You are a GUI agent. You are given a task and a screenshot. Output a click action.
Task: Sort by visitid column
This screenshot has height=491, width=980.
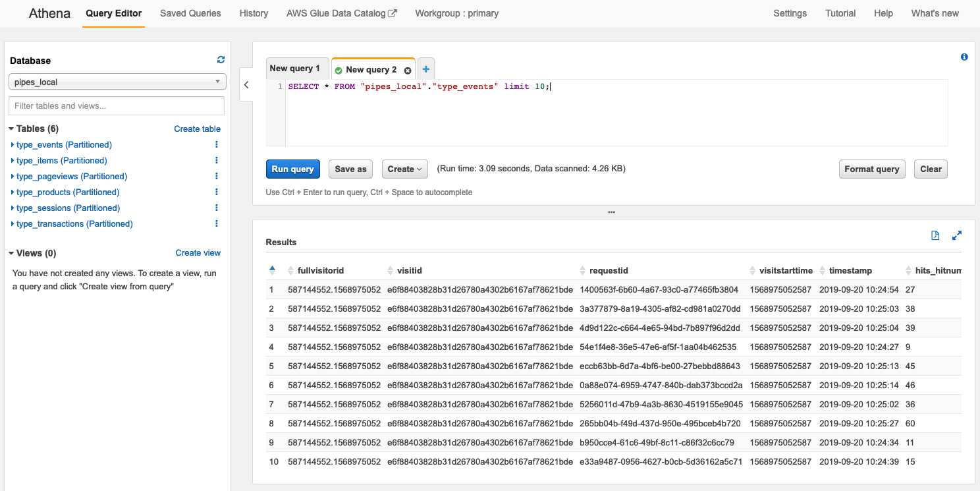click(x=391, y=271)
